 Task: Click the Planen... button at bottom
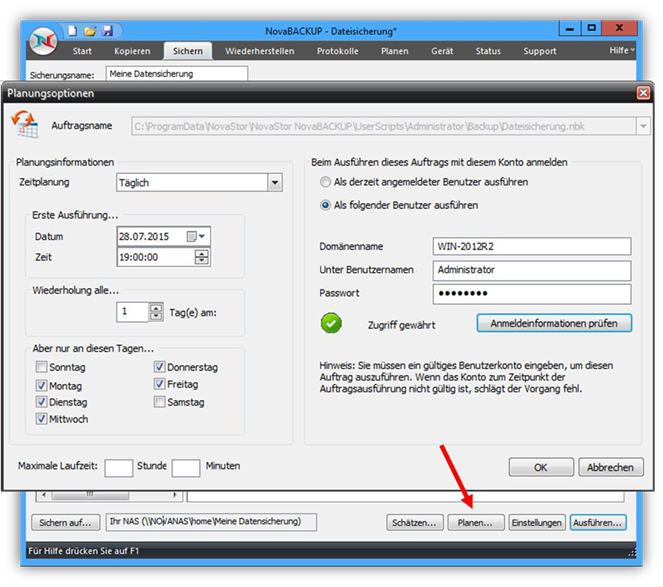(475, 522)
